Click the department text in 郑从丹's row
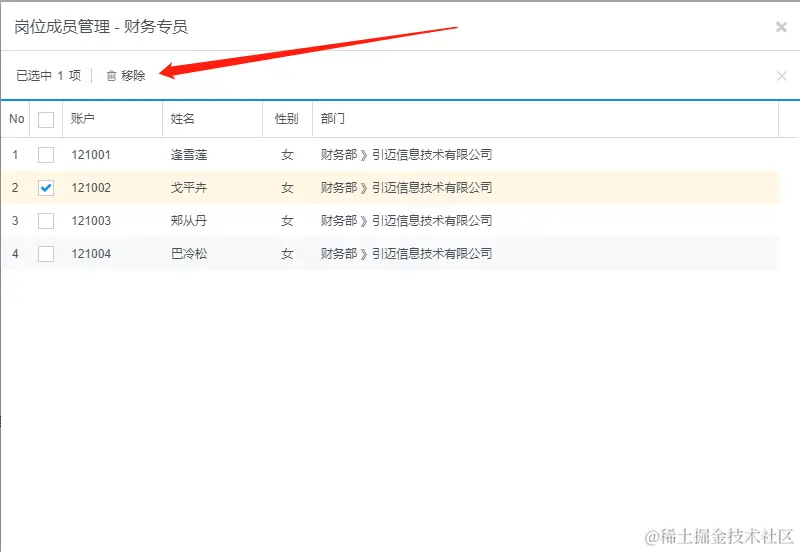 click(x=406, y=221)
